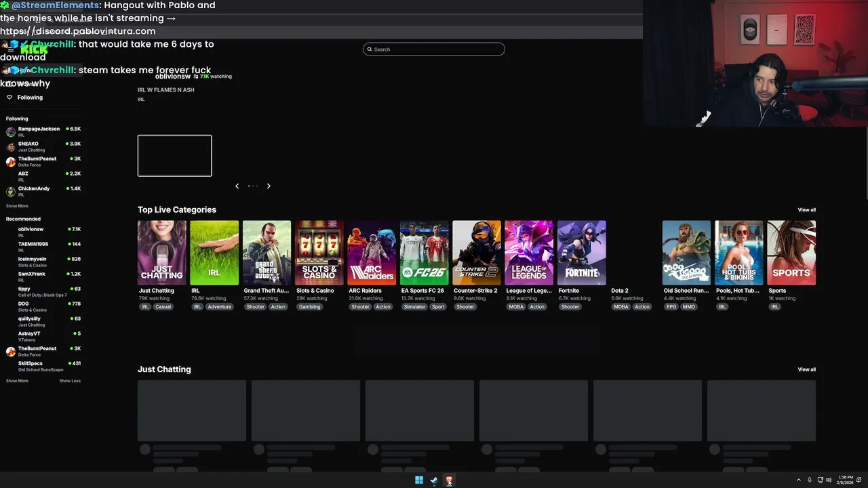Click the Adventure tag under IRL
The width and height of the screenshot is (868, 488).
pos(220,307)
